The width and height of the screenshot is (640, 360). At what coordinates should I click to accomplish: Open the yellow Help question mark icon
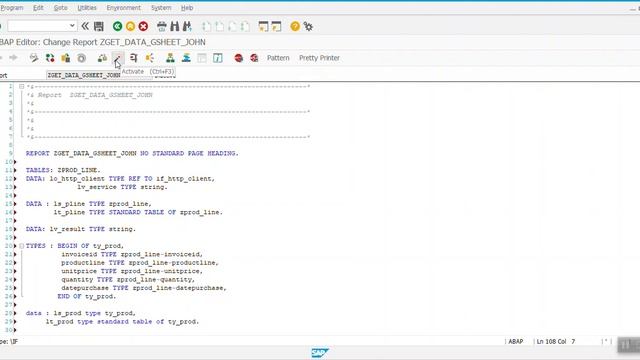pyautogui.click(x=295, y=27)
